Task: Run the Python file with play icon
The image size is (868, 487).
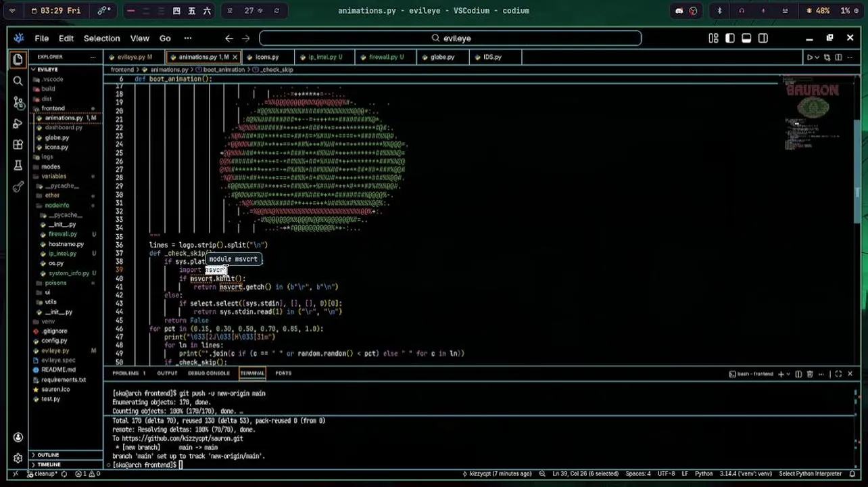Action: [809, 57]
